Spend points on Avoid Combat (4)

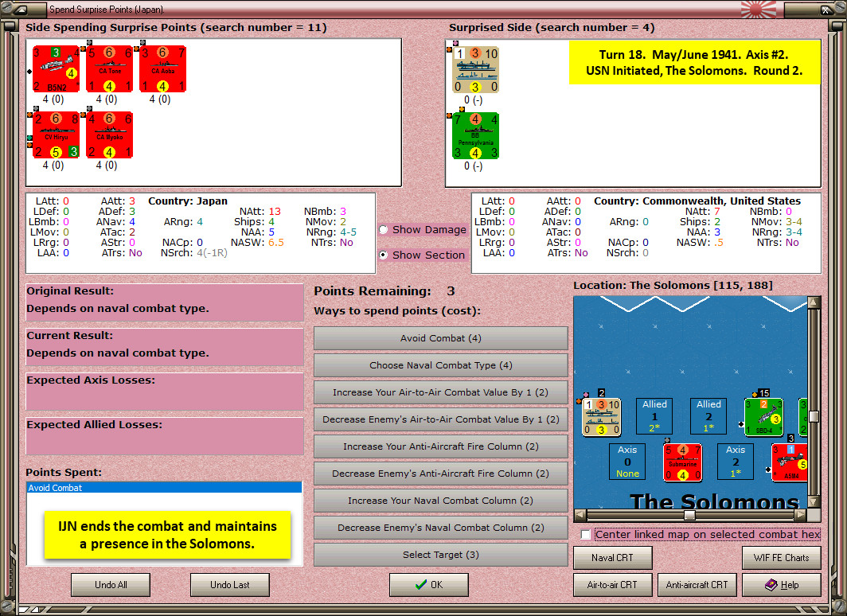click(x=441, y=338)
